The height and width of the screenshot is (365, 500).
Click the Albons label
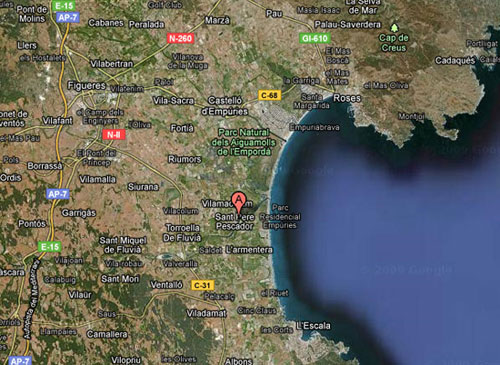tap(238, 361)
